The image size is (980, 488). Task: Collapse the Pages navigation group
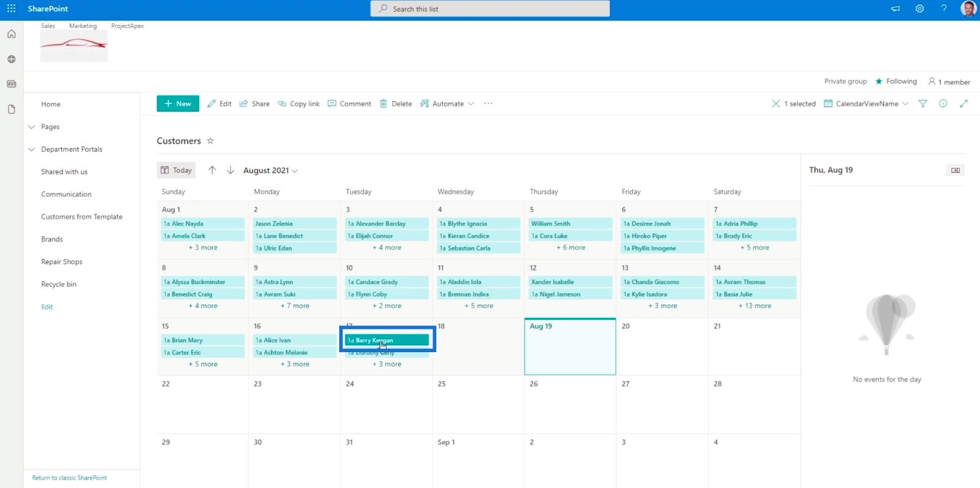32,127
